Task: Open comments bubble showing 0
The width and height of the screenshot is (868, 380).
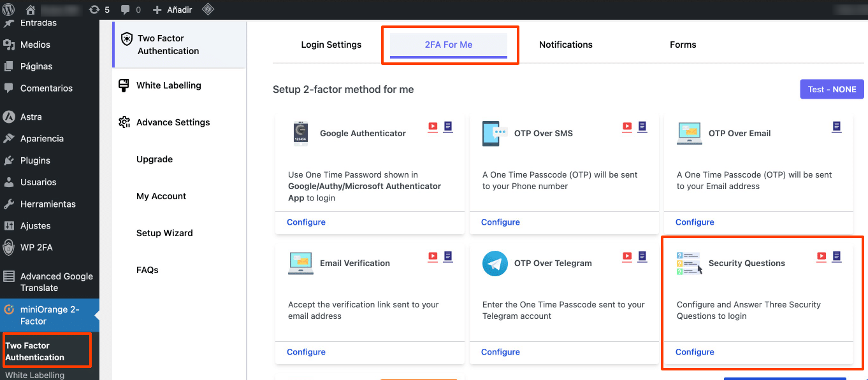Action: pyautogui.click(x=131, y=10)
